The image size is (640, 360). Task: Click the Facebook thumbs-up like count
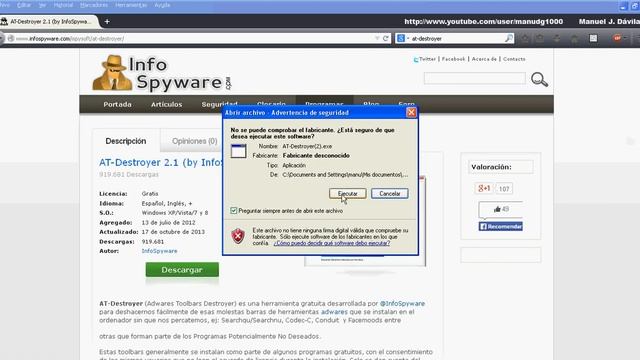click(501, 209)
